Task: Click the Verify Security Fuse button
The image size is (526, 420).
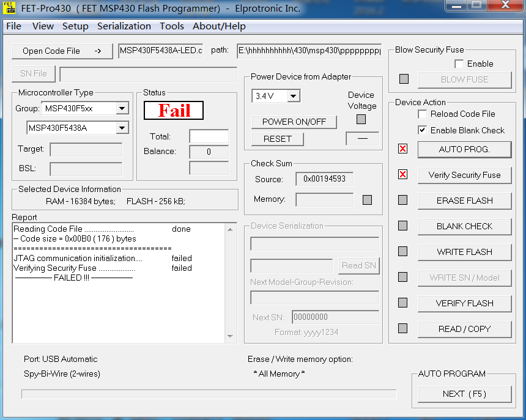Action: point(465,175)
